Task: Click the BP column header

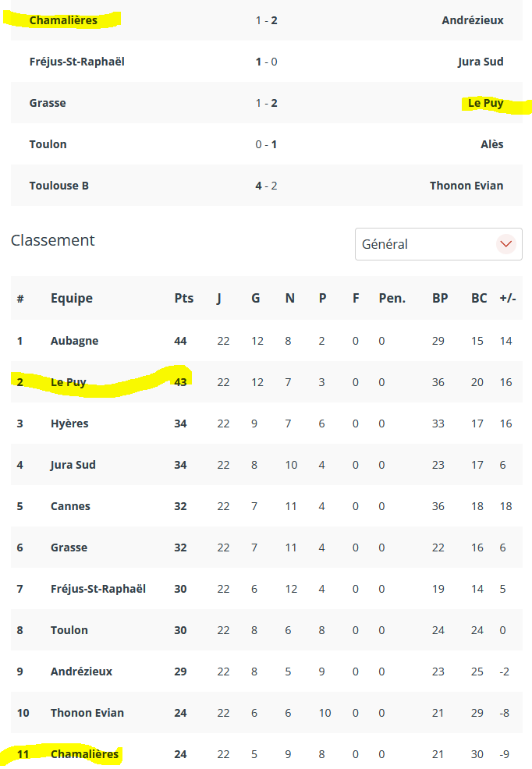Action: 440,298
